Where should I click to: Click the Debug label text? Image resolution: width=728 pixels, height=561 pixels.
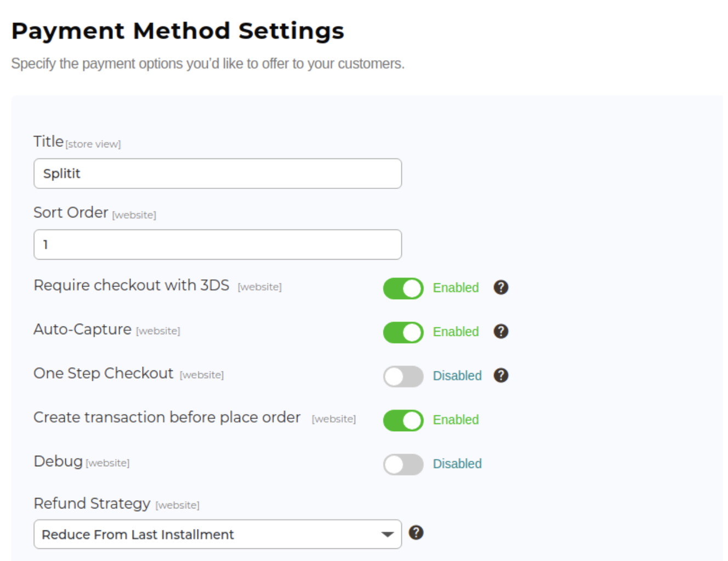[x=58, y=461]
